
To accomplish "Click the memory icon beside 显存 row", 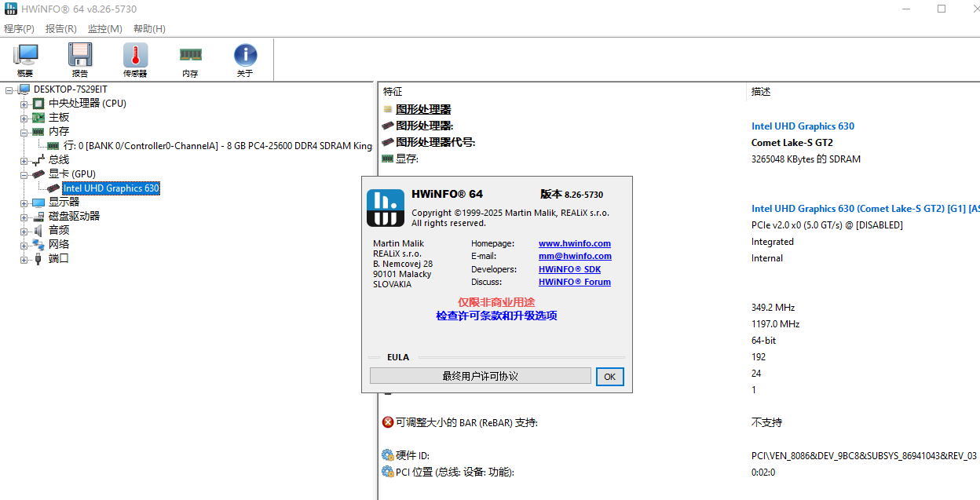I will coord(387,159).
